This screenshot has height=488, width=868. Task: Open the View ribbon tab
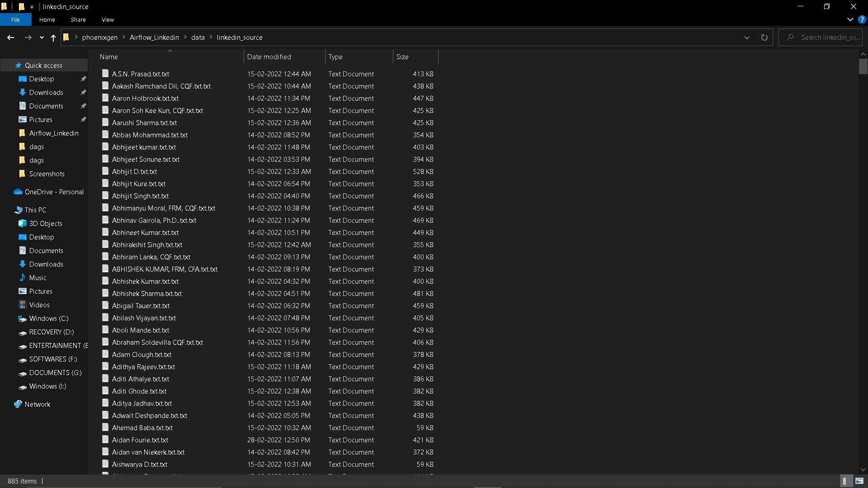pyautogui.click(x=108, y=20)
